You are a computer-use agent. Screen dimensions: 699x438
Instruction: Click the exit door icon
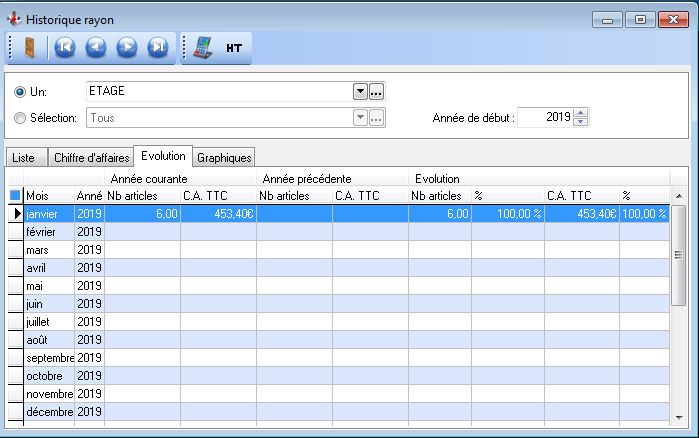[27, 47]
